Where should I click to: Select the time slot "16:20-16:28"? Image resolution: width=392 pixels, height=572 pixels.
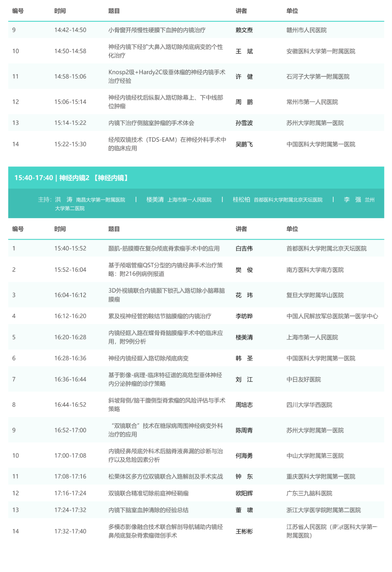(x=70, y=337)
